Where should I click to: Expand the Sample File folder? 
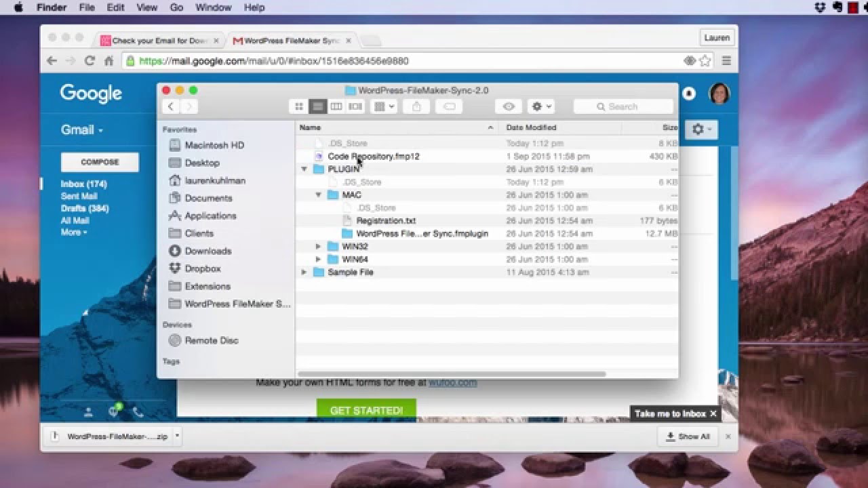(x=304, y=272)
